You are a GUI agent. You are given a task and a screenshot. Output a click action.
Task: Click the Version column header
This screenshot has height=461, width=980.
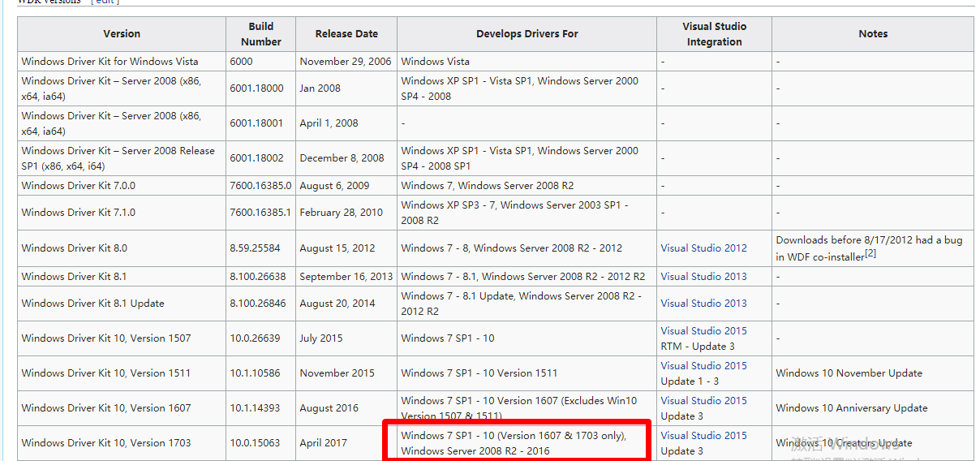[x=122, y=34]
